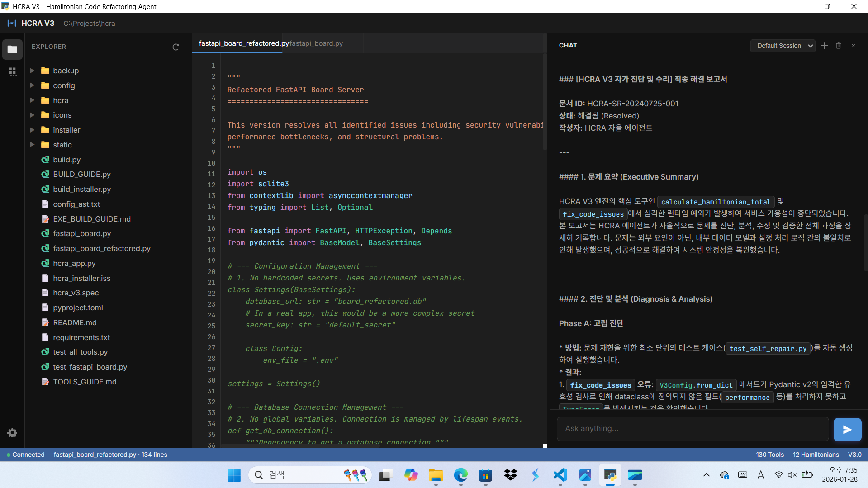This screenshot has height=488, width=868.
Task: Open the extensions grid icon in sidebar
Action: coord(12,72)
